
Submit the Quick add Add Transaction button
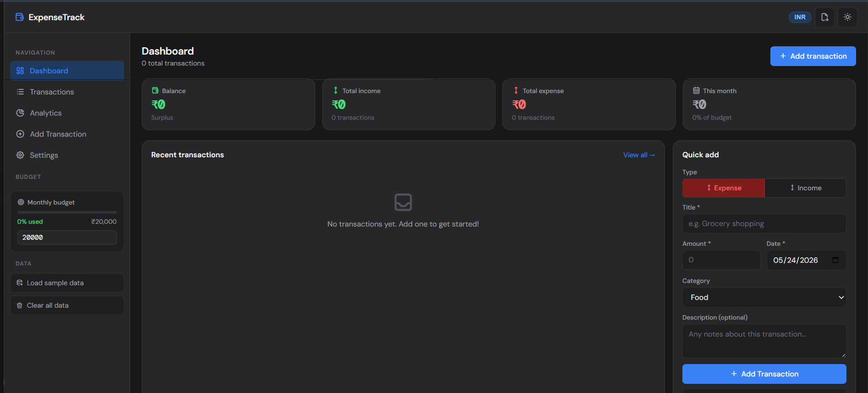pos(764,374)
